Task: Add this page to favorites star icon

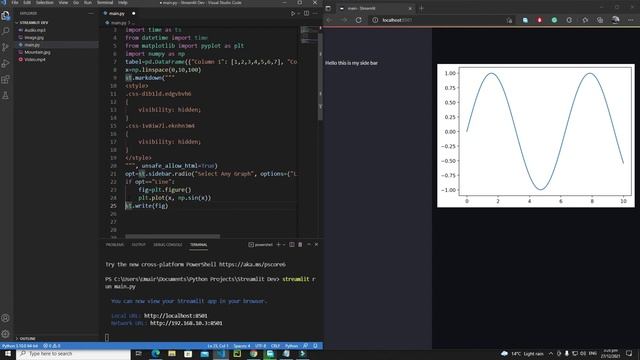Action: (509, 20)
